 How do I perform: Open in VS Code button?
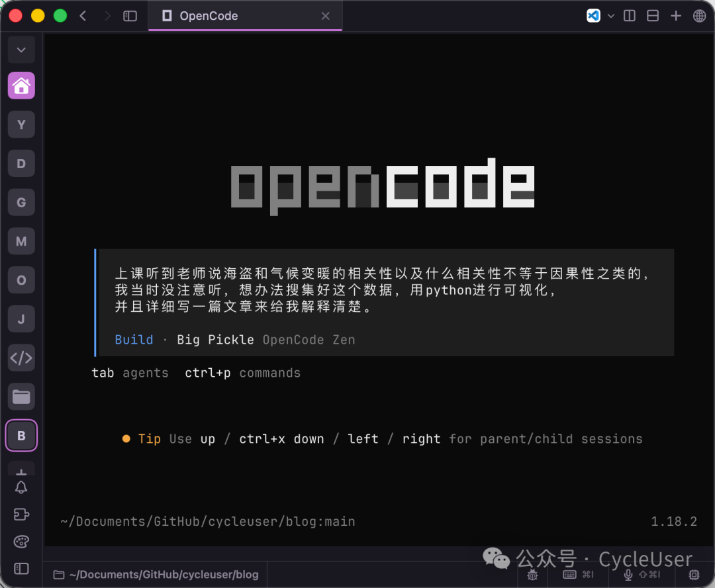pyautogui.click(x=593, y=16)
